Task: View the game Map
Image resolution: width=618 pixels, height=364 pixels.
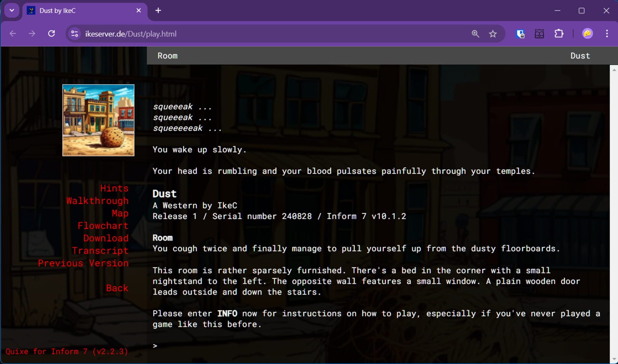Action: 120,213
